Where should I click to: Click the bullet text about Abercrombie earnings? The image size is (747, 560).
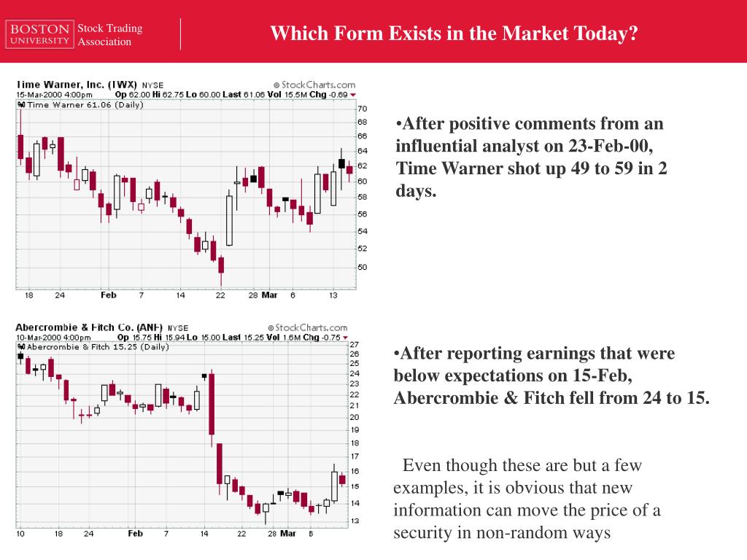pyautogui.click(x=551, y=376)
